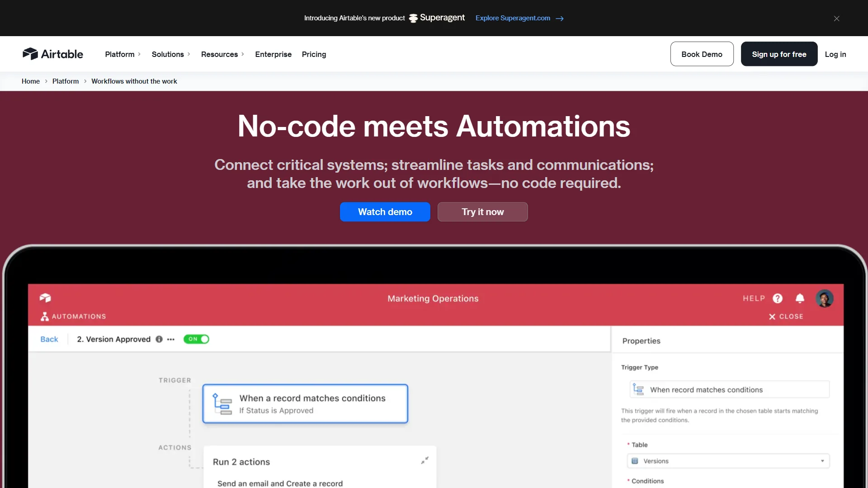This screenshot has width=868, height=488.
Task: Click the Properties panel heading
Action: click(641, 341)
